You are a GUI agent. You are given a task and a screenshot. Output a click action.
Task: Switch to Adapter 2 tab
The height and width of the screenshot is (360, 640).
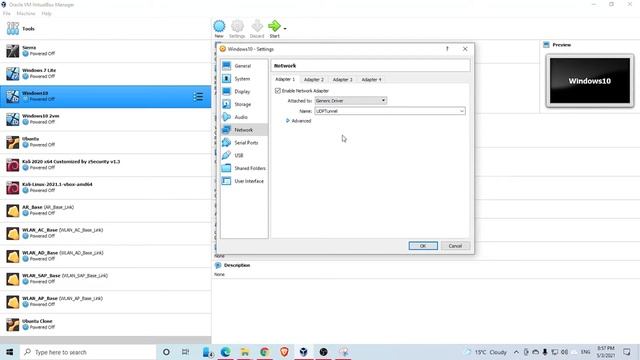tap(313, 80)
